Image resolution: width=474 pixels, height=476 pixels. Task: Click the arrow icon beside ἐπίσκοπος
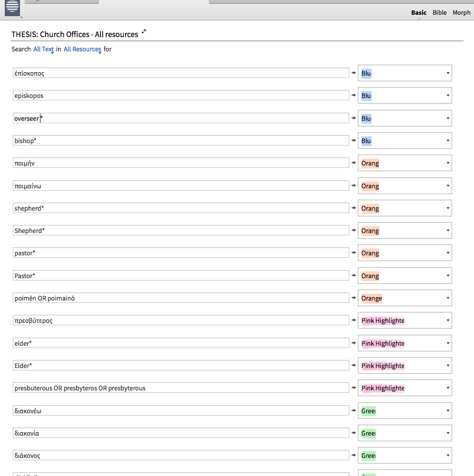(353, 73)
